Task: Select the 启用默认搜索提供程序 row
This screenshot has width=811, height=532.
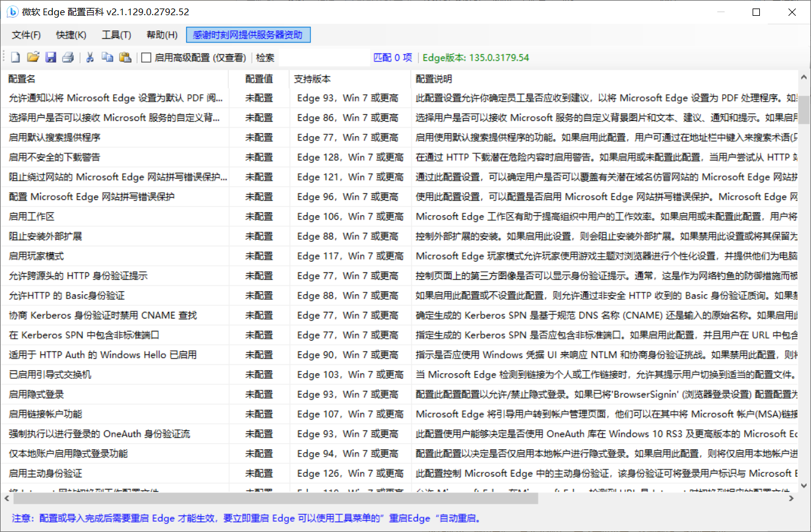Action: (x=400, y=137)
